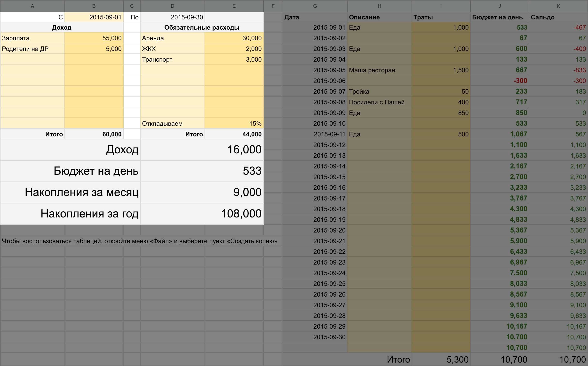The height and width of the screenshot is (366, 588).
Task: Select the 'Посидели с Пашей' description cell
Action: (380, 102)
